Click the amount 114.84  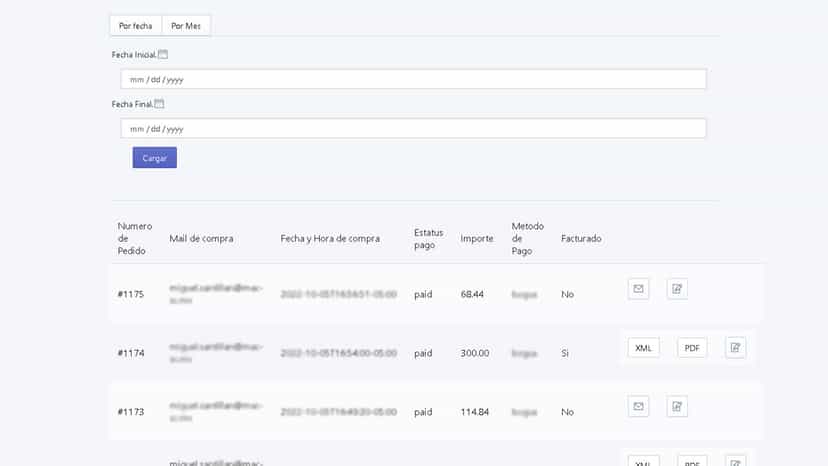[x=475, y=412]
